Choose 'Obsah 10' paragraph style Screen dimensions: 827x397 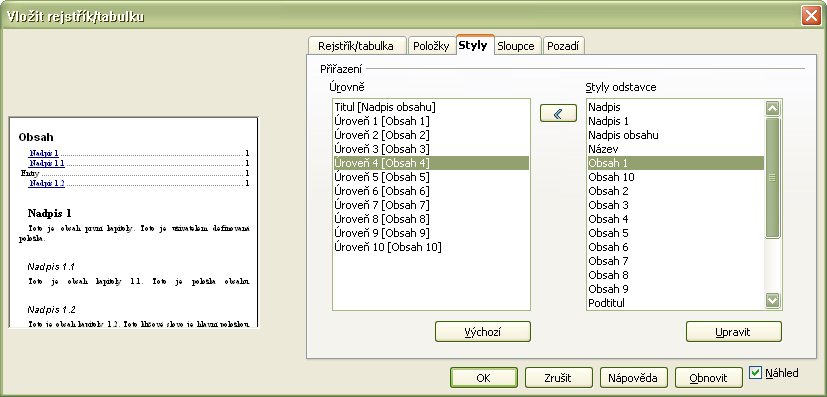(676, 177)
